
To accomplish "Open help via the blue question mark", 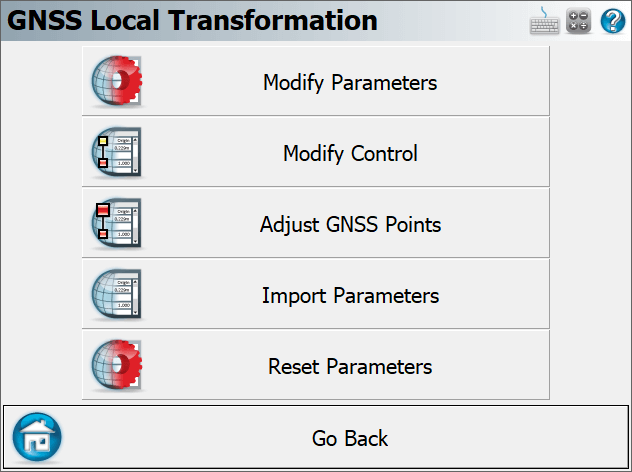I will click(613, 21).
